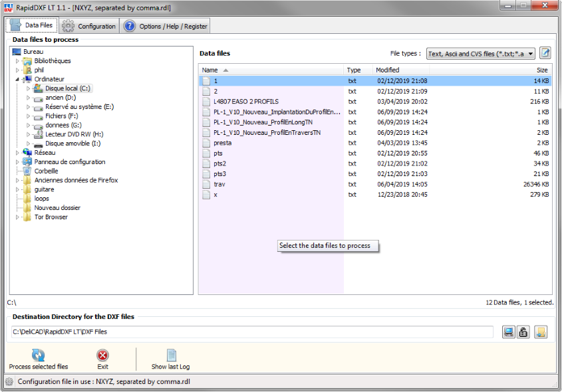Click the 26346 KB size cell
Image resolution: width=562 pixels, height=392 pixels.
536,184
